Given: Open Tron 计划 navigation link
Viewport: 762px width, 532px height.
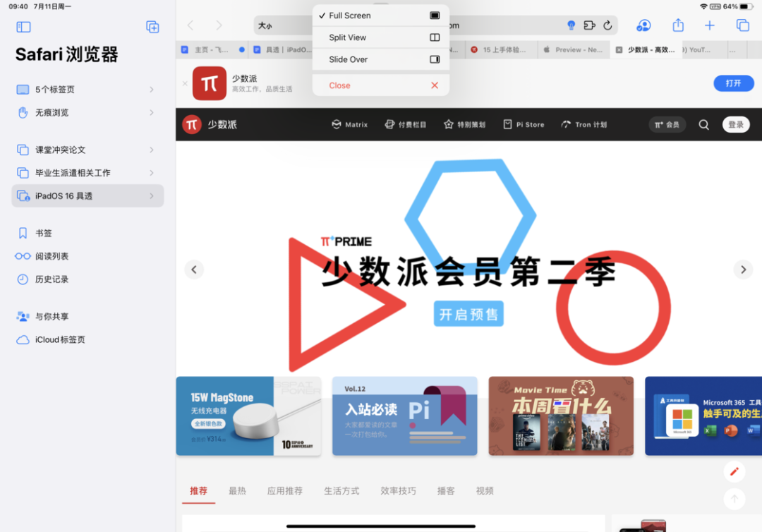Looking at the screenshot, I should click(584, 125).
